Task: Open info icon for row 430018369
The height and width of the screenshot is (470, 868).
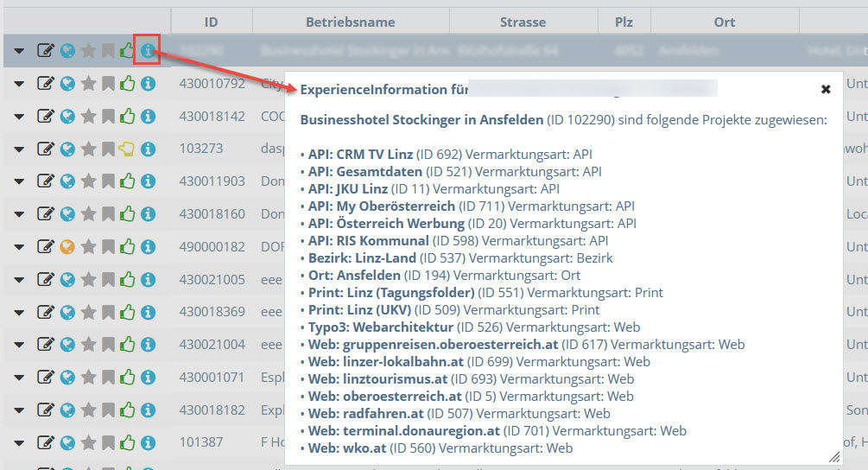Action: click(x=148, y=312)
